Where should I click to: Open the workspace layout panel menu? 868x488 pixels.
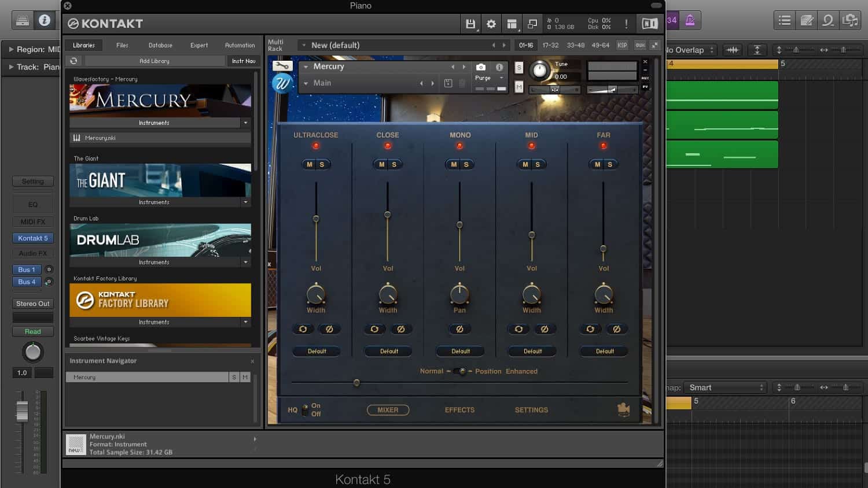(512, 24)
